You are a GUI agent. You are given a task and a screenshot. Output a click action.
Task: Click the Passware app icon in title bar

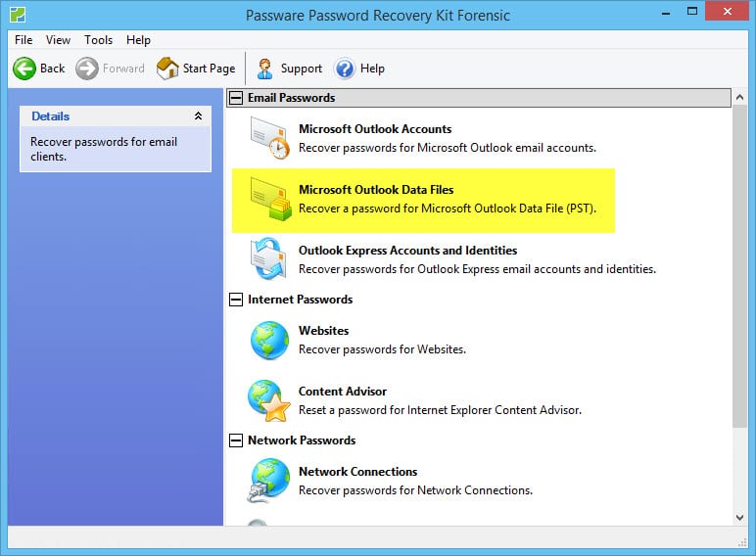[x=18, y=15]
